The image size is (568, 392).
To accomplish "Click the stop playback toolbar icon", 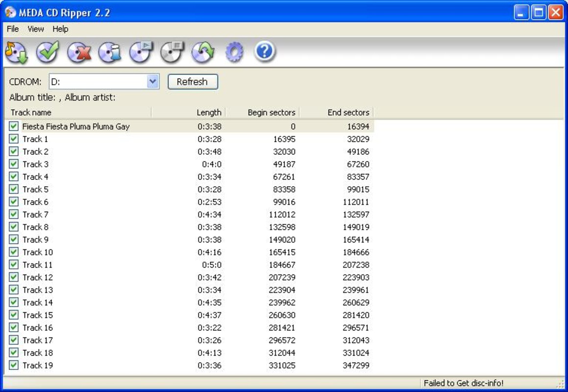I will pos(172,52).
